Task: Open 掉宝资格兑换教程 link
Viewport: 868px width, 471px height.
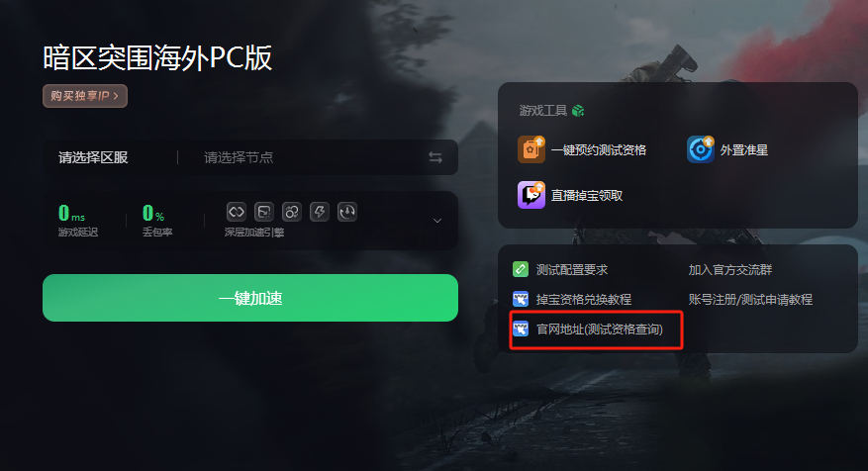Action: point(584,300)
